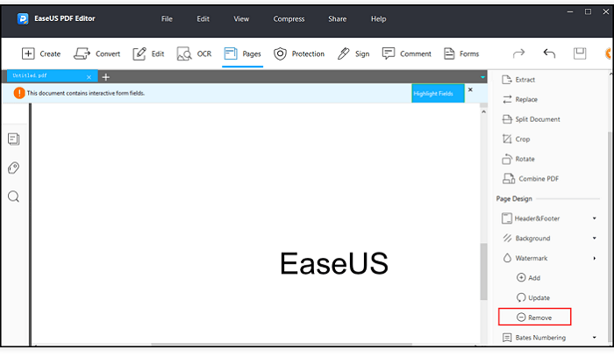This screenshot has height=364, width=614.
Task: Click the Watermark droplet icon
Action: (507, 258)
